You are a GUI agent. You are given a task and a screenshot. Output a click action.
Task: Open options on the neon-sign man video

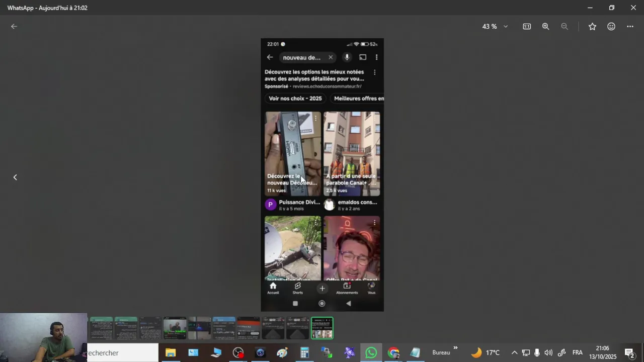pos(374,223)
